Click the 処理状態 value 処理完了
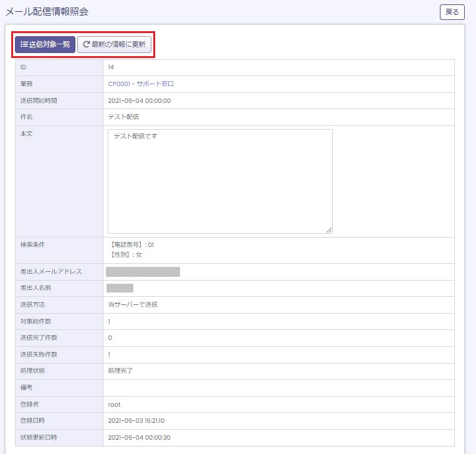This screenshot has width=476, height=454. point(120,371)
